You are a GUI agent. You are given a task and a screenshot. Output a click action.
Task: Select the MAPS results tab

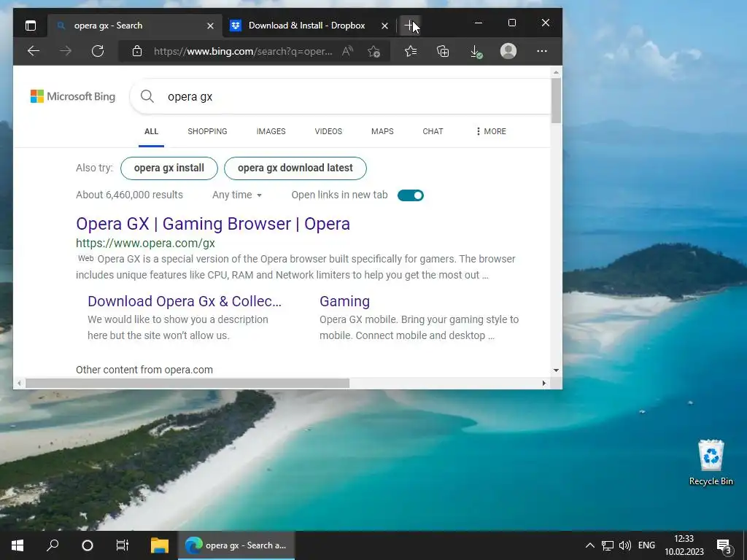click(382, 131)
